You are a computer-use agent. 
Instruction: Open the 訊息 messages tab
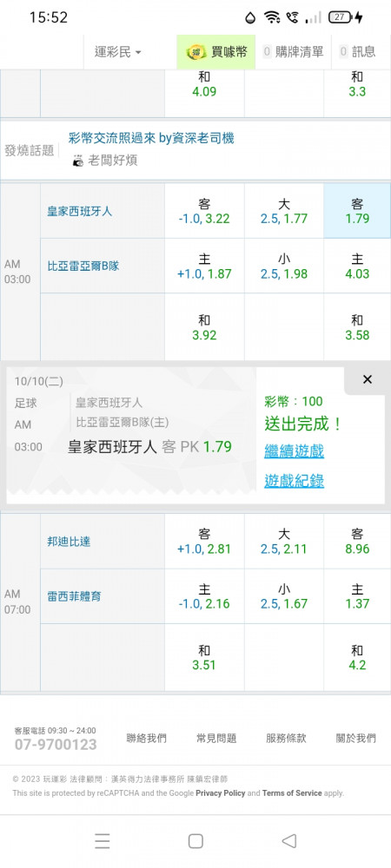click(x=358, y=52)
